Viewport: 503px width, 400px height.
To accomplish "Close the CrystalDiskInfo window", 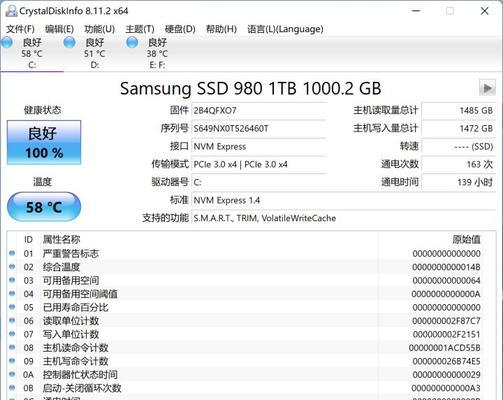I will (x=484, y=11).
